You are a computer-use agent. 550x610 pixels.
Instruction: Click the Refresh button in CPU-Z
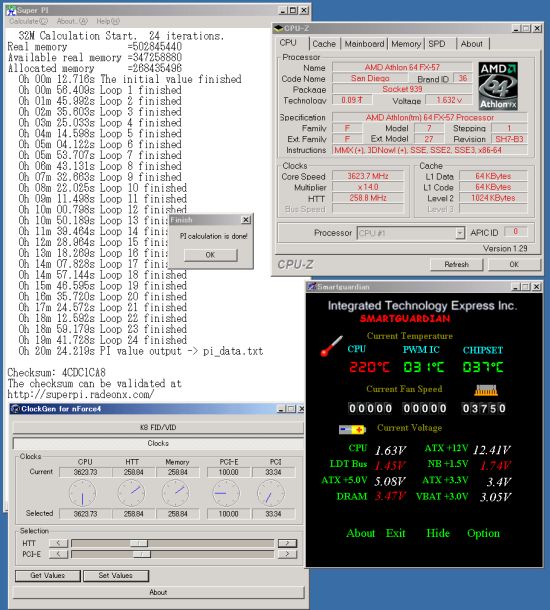point(457,265)
